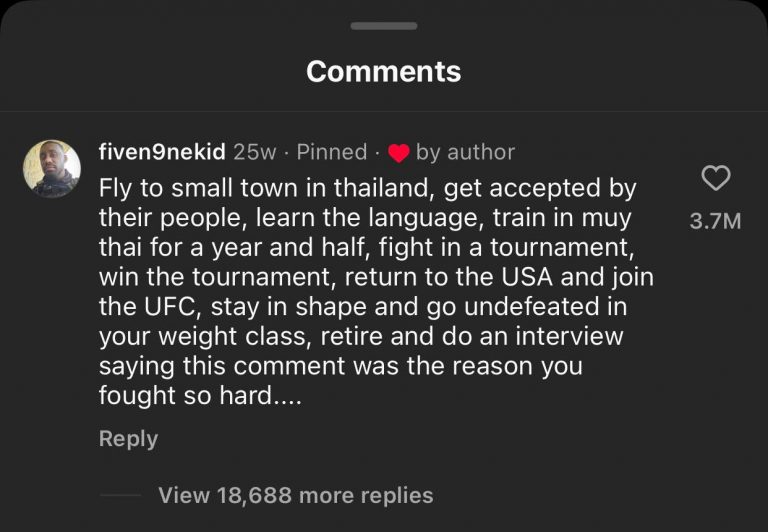This screenshot has height=532, width=768.
Task: Click the Pinned label
Action: pos(332,152)
